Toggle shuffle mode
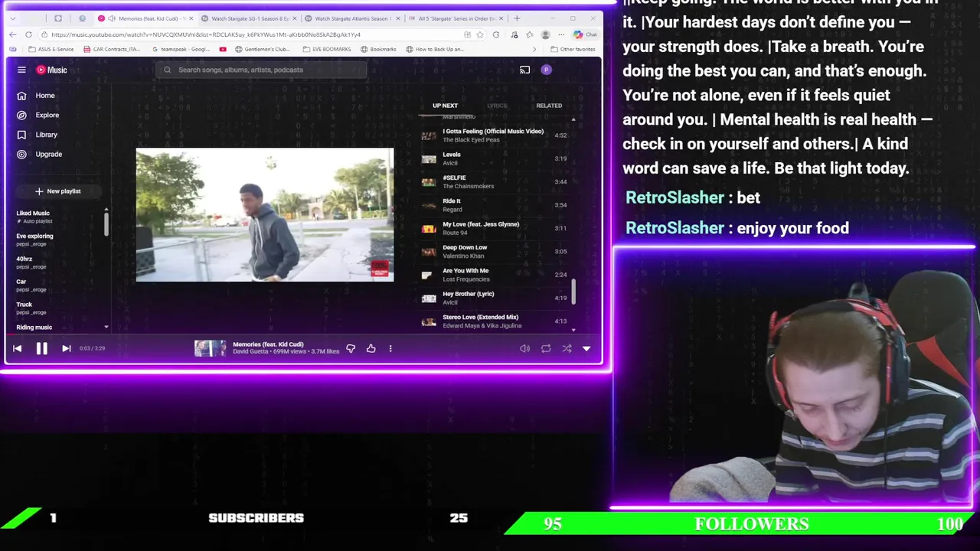The image size is (980, 551). click(x=567, y=348)
